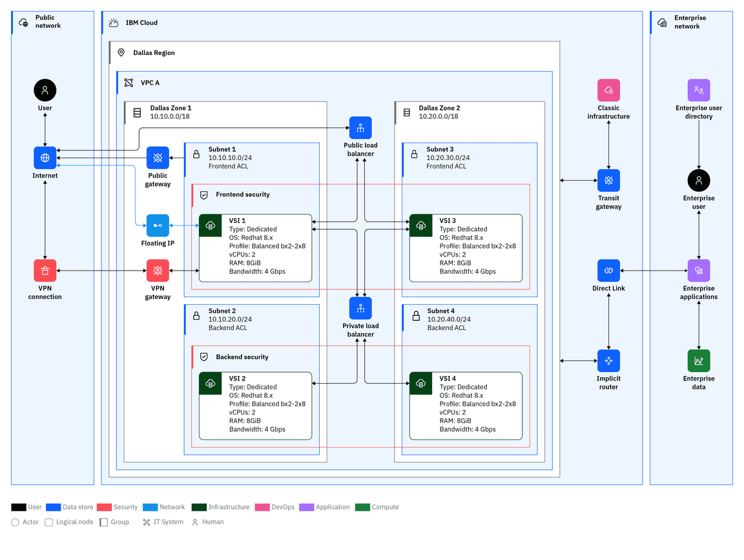
Task: Click the Subnet 3 lock icon
Action: (414, 154)
